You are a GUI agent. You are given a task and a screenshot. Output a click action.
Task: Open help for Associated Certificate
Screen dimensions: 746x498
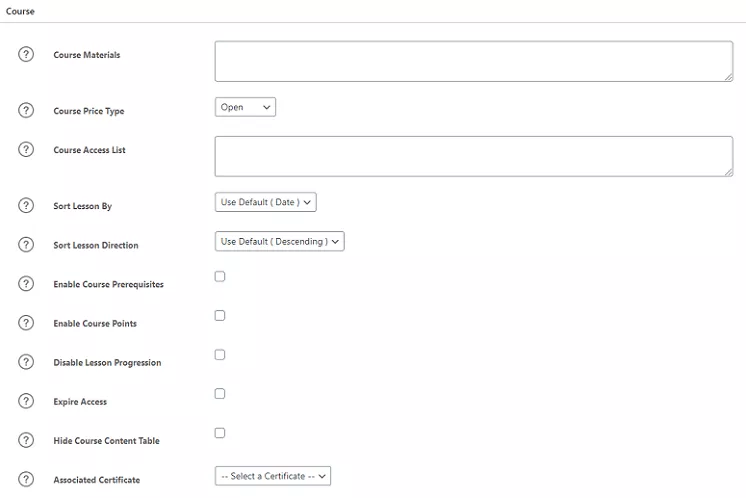pos(27,479)
